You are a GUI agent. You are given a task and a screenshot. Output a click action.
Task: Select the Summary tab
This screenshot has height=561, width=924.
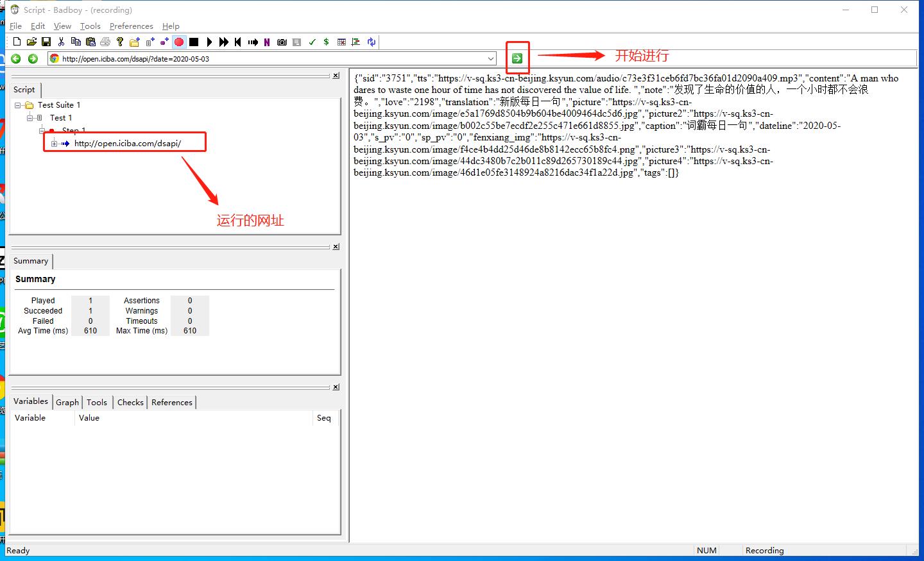tap(31, 261)
